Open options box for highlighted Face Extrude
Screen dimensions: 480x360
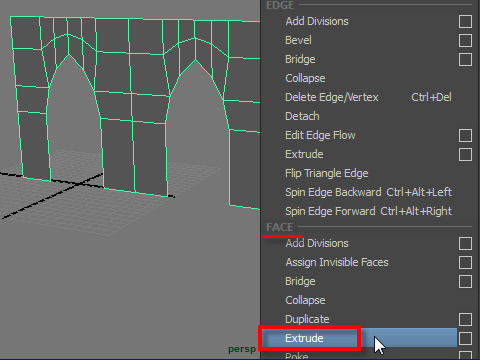coord(465,338)
